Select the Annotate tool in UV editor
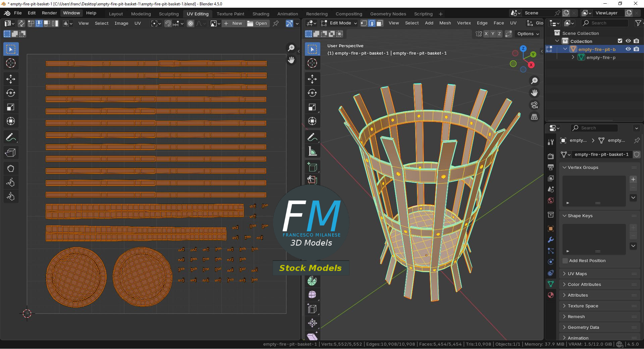Image resolution: width=644 pixels, height=349 pixels. pyautogui.click(x=11, y=137)
